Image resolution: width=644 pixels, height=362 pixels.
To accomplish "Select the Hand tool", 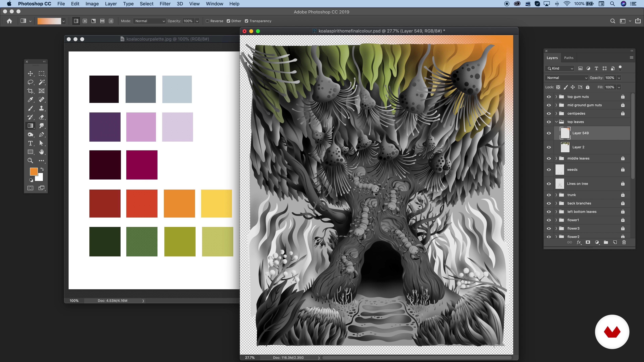I will (41, 152).
